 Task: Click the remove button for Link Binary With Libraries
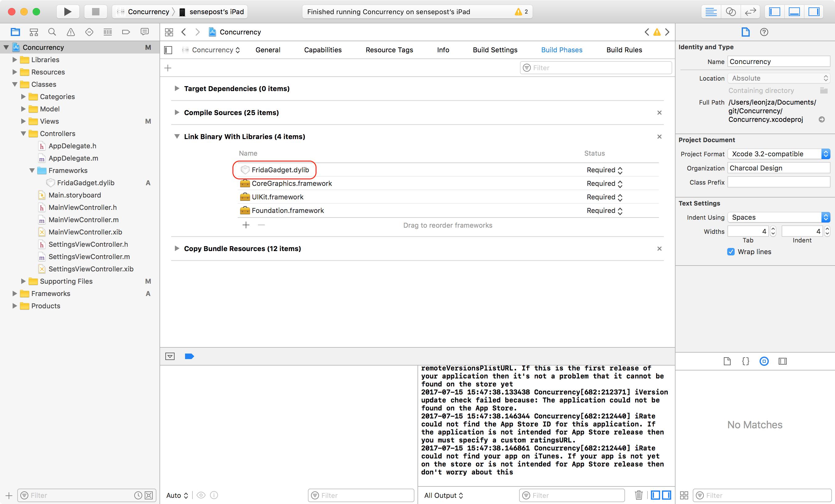[261, 225]
